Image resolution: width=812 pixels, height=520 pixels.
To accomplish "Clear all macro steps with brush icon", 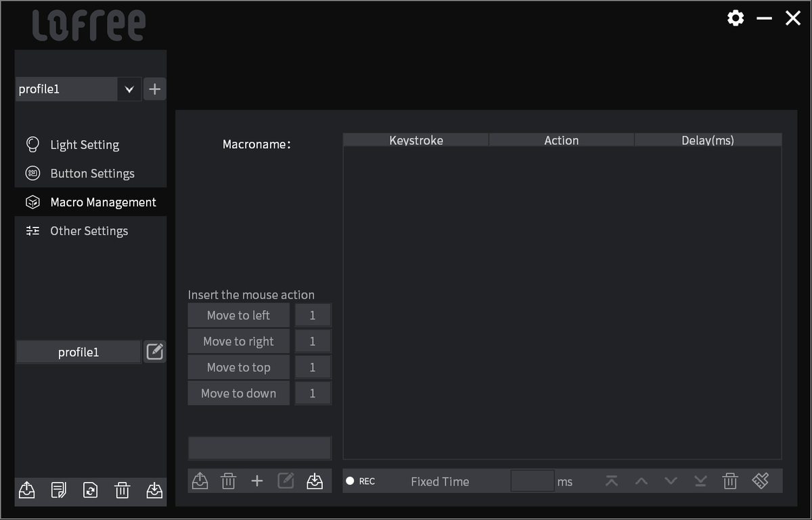I will 760,481.
